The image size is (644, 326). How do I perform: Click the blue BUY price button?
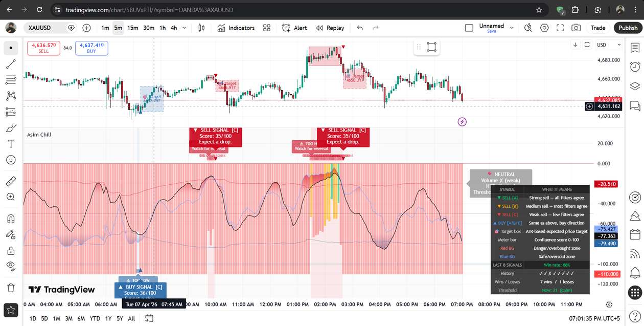click(91, 48)
